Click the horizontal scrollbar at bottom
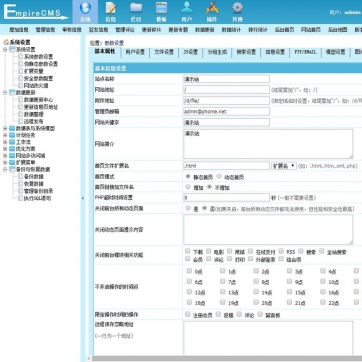362x362 pixels. point(227,359)
